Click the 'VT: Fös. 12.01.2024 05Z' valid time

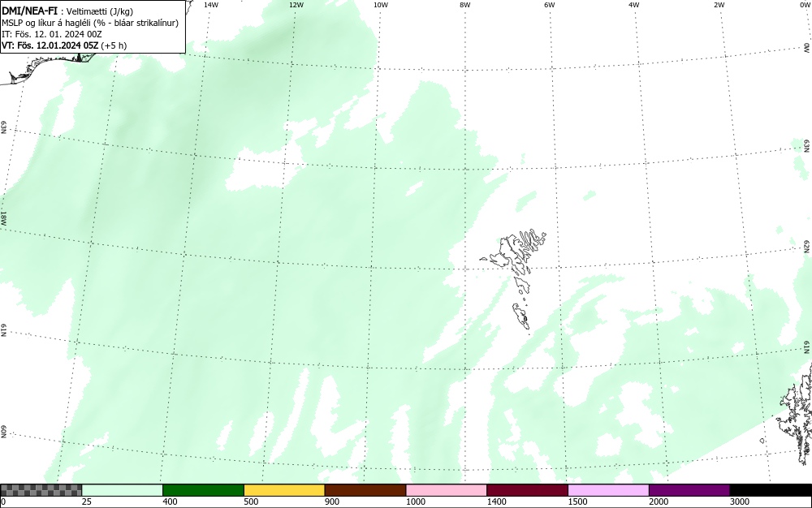pyautogui.click(x=50, y=45)
